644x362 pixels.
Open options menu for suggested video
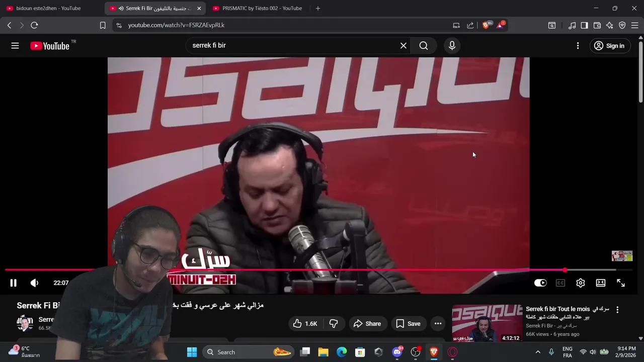point(618,310)
